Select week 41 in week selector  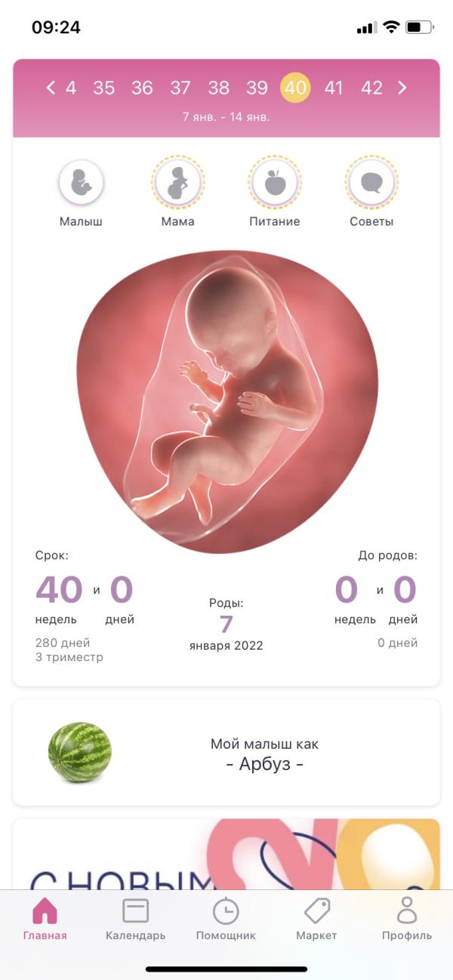click(334, 88)
